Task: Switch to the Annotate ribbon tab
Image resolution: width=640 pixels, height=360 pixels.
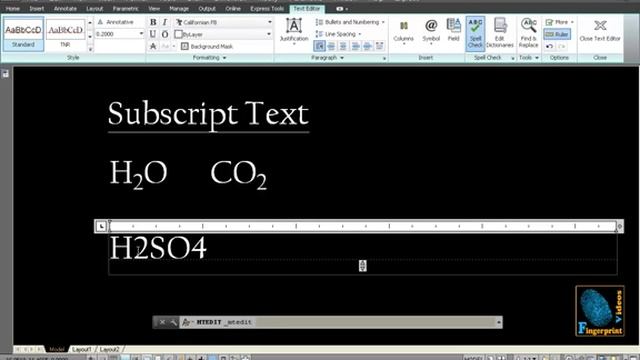Action: [65, 9]
